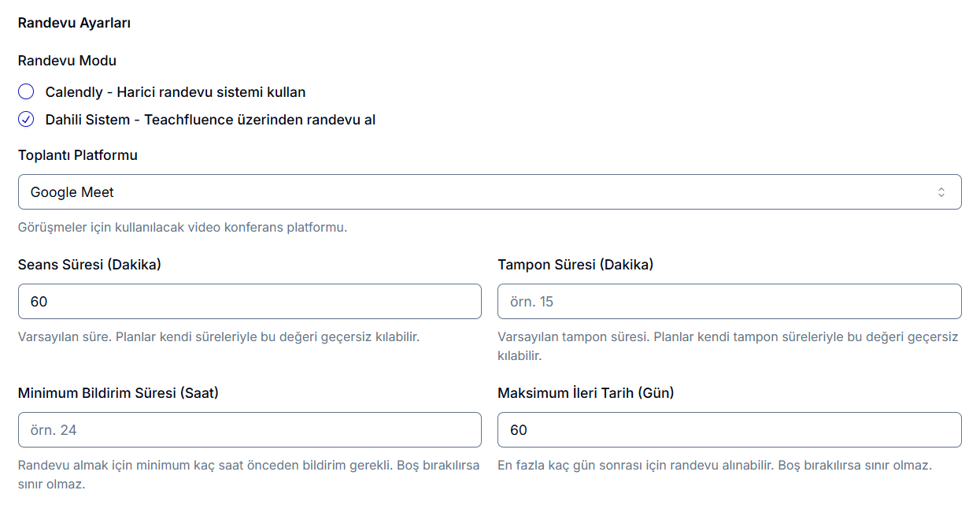Image resolution: width=980 pixels, height=505 pixels.
Task: Click the 'Randevu Ayarları' section heading
Action: coord(74,23)
